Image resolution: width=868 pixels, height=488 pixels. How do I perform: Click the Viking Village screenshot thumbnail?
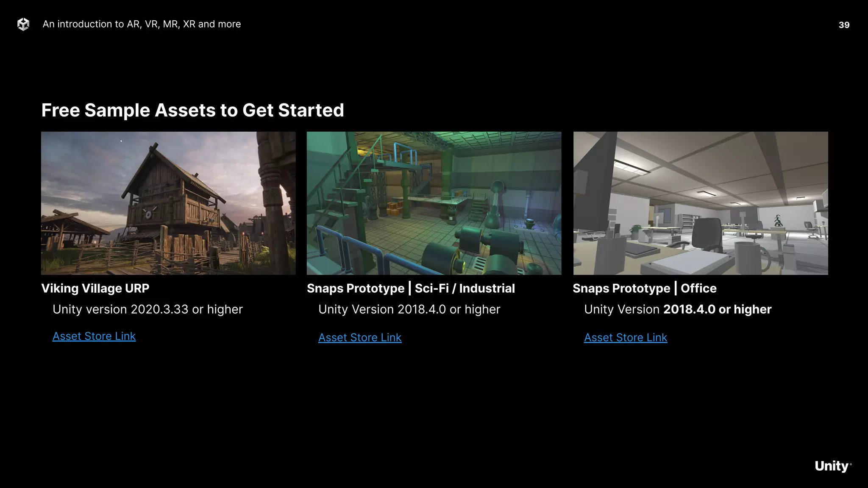coord(168,203)
